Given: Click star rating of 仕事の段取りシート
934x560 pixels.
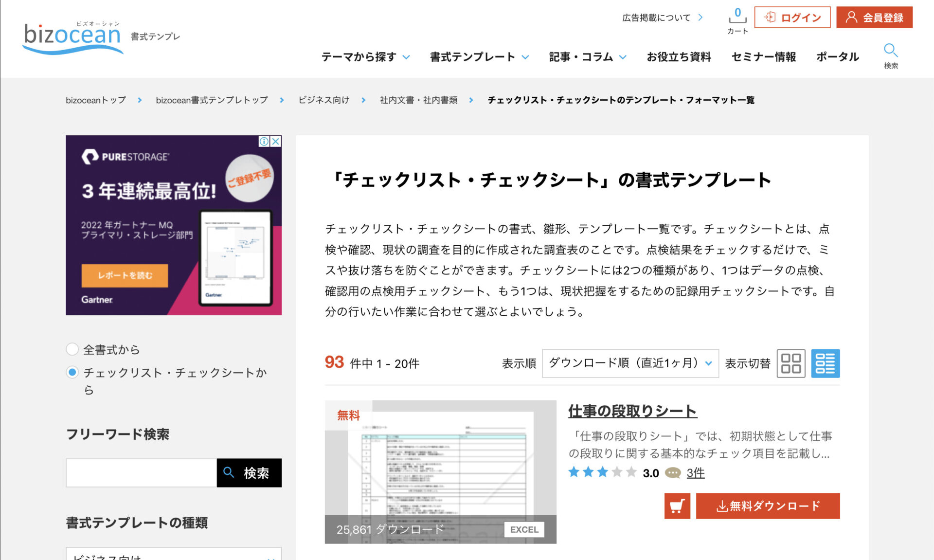Looking at the screenshot, I should 602,472.
